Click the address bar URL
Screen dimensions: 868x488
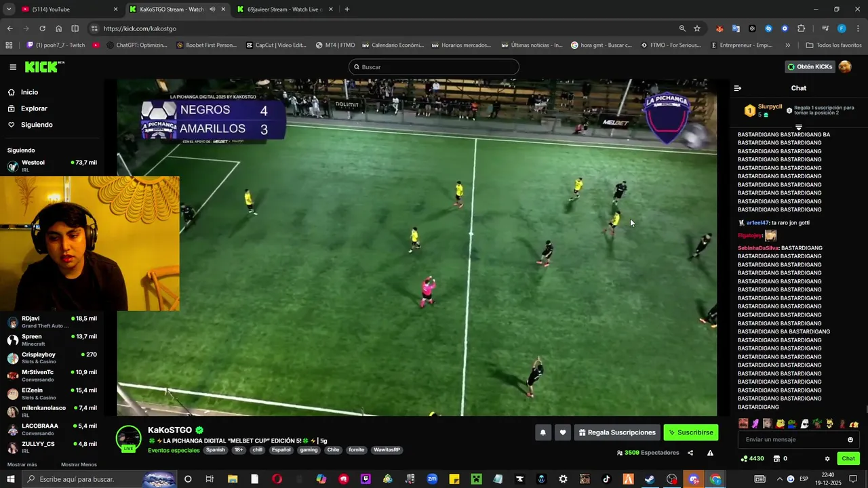(140, 28)
